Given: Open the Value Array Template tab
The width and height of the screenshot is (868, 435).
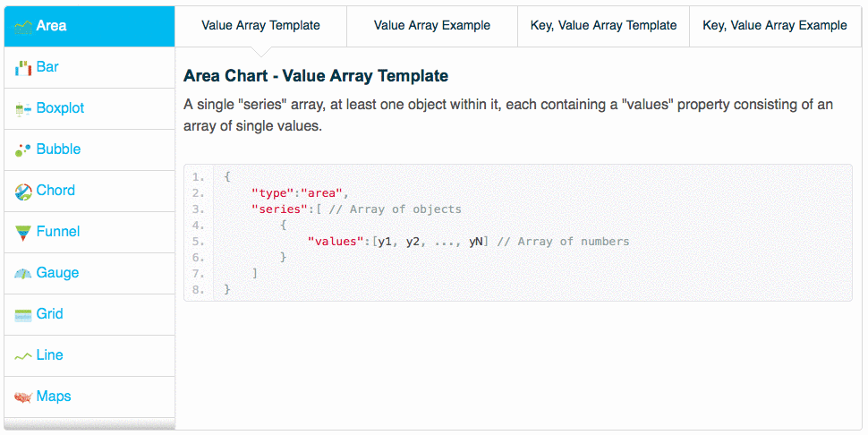Looking at the screenshot, I should [260, 26].
